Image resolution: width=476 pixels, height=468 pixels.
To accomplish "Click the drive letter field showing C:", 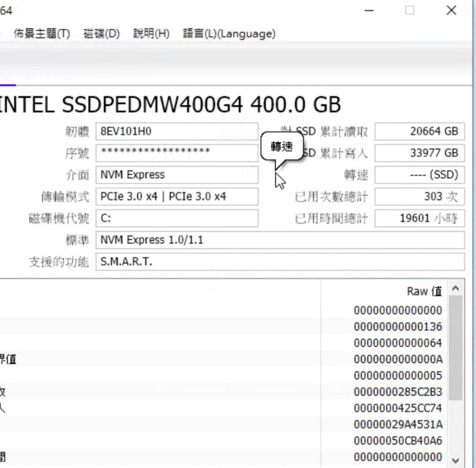I will coord(177,218).
